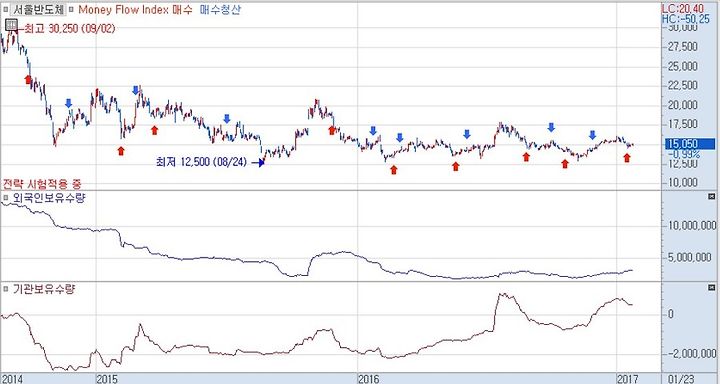
Task: Click the Money Flow Index 매수 legend
Action: point(135,9)
